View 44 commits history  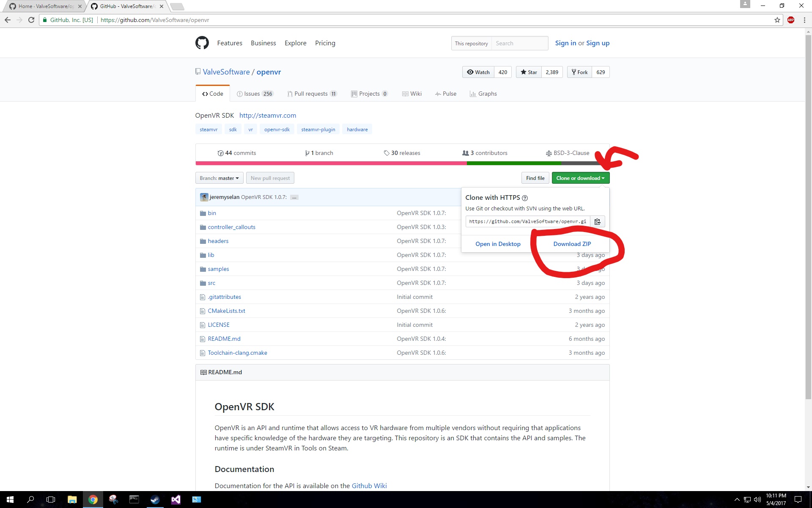pyautogui.click(x=237, y=153)
